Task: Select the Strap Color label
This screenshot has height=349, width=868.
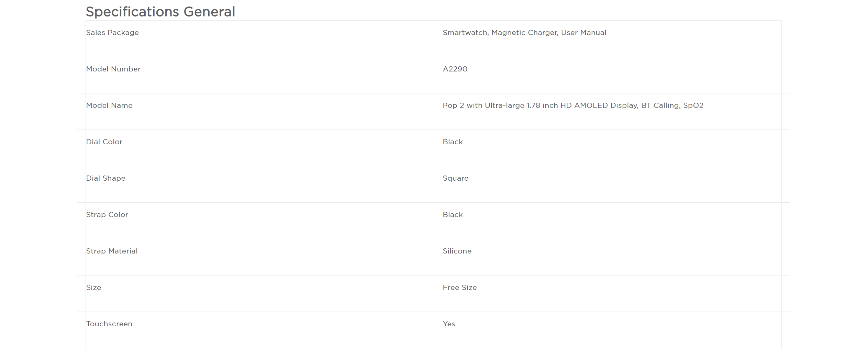Action: (107, 215)
